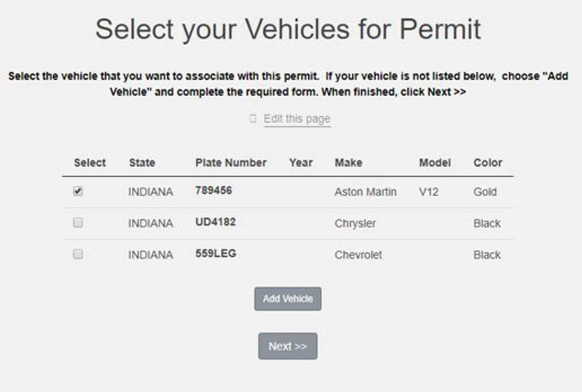The image size is (582, 392).
Task: Click the V12 model cell
Action: click(428, 192)
